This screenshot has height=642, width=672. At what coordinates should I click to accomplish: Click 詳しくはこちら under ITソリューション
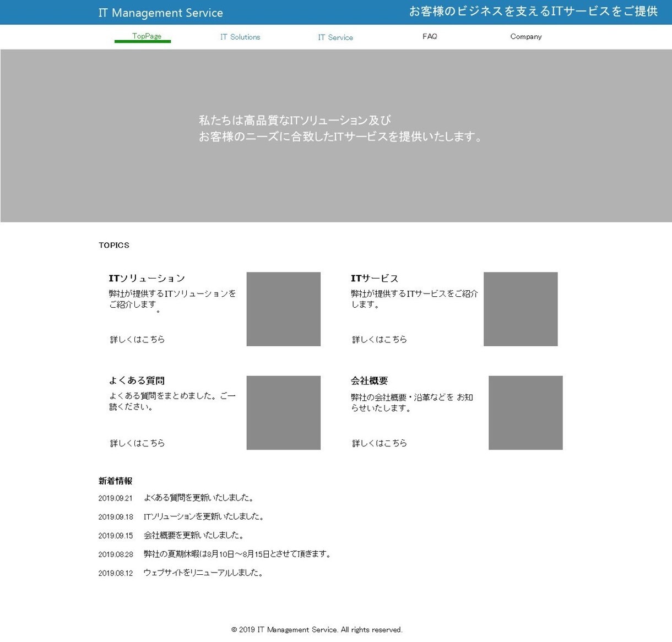pos(137,339)
